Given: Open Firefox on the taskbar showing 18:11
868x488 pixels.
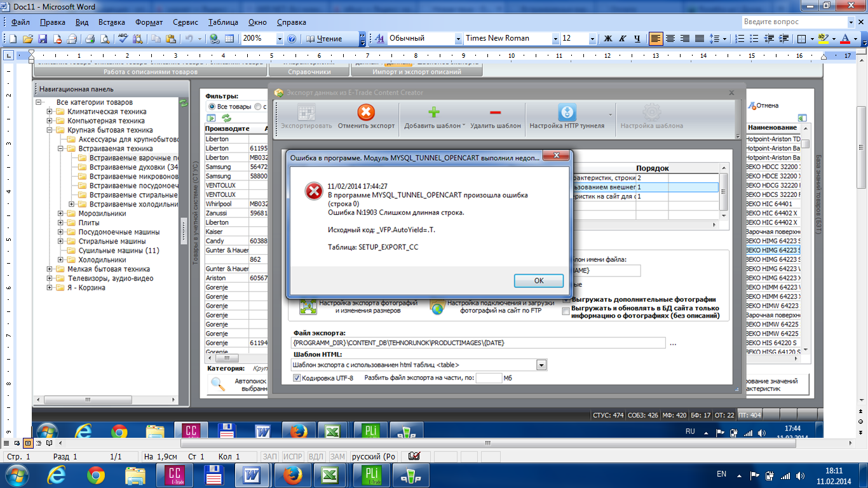Looking at the screenshot, I should point(292,474).
